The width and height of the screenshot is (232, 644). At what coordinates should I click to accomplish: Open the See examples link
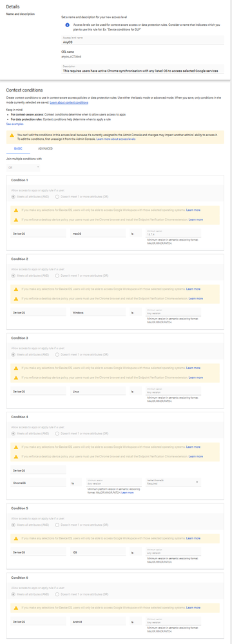[x=15, y=124]
